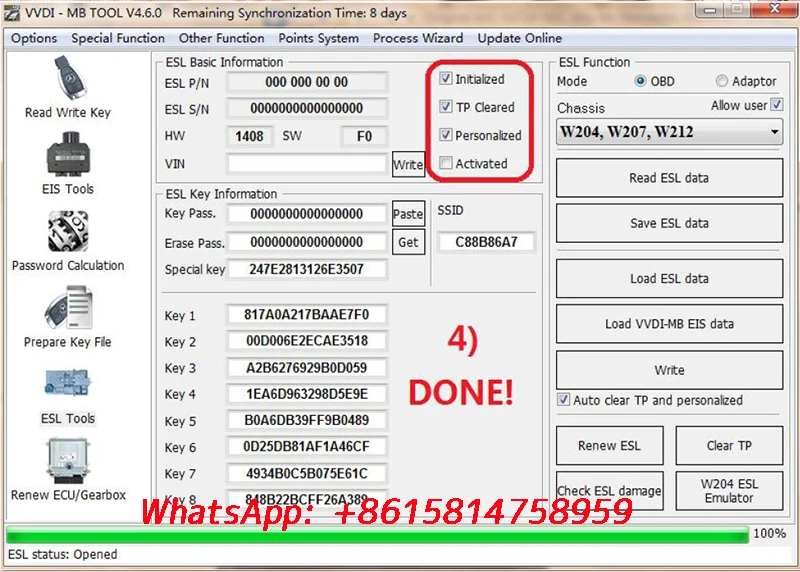The width and height of the screenshot is (800, 572).
Task: Click the Write button in ESL Function
Action: (x=669, y=370)
